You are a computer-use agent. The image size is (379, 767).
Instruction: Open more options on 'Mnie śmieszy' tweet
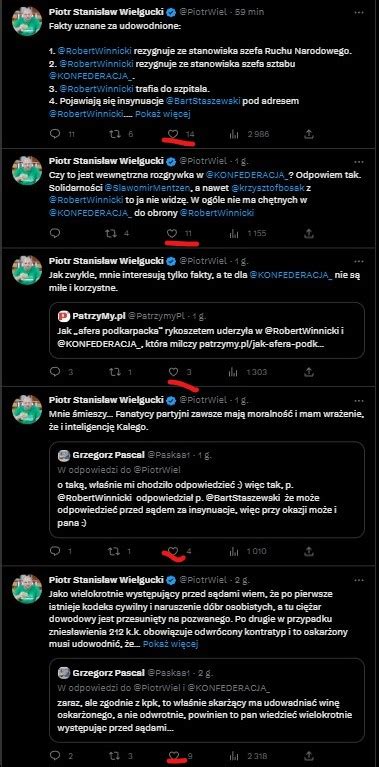coord(359,400)
